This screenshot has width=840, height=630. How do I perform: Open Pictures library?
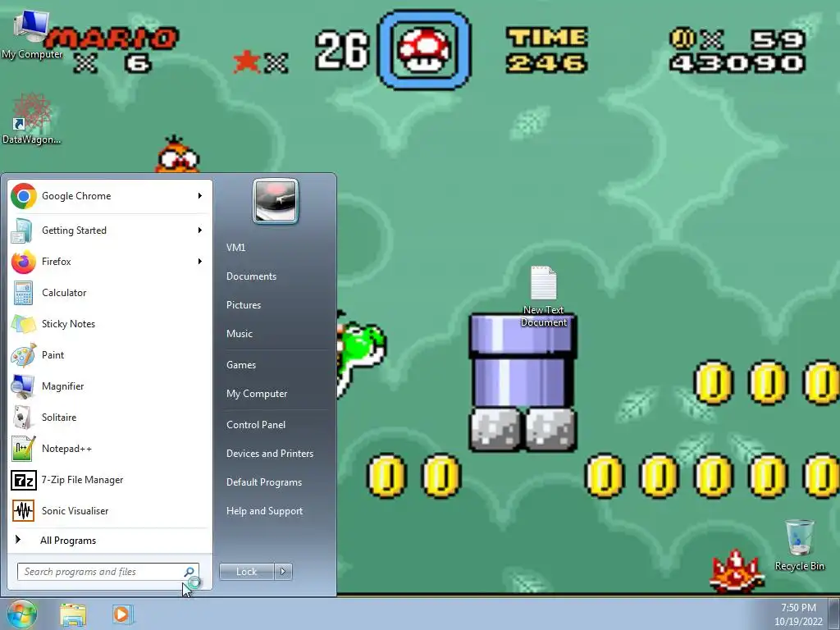244,305
